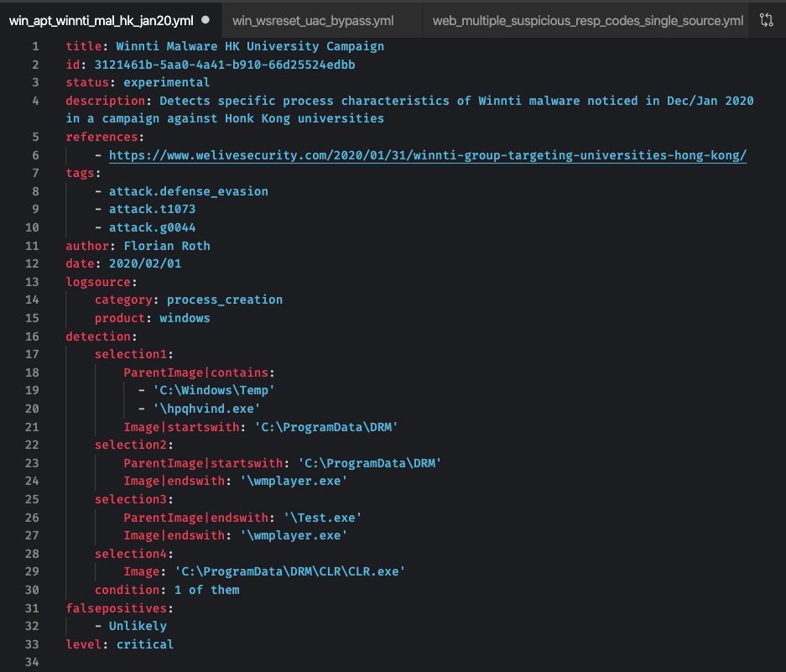
Task: Click 'in a campaign against Honk Kong universities' text
Action: pyautogui.click(x=225, y=118)
